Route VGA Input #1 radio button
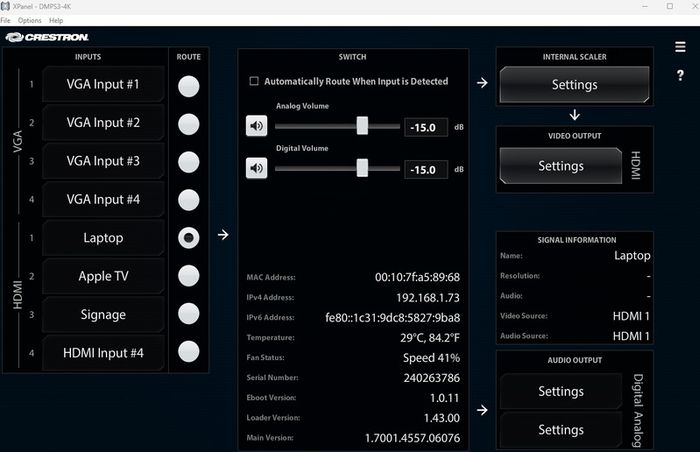The image size is (700, 452). click(x=188, y=86)
